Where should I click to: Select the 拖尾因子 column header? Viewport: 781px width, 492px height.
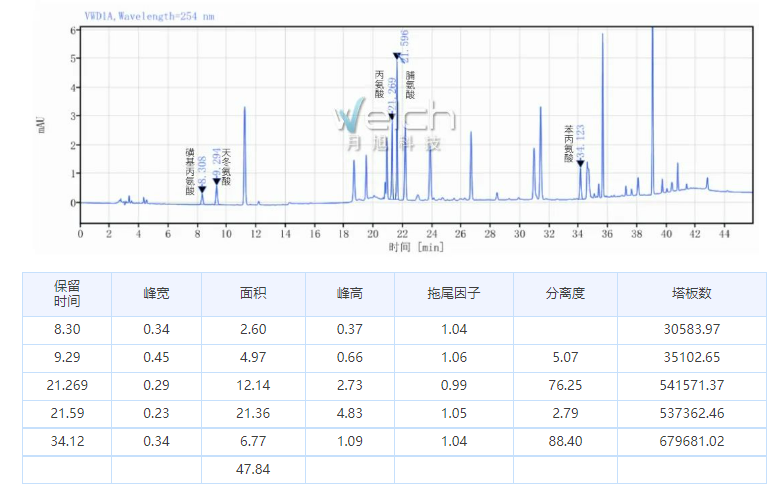(x=454, y=294)
